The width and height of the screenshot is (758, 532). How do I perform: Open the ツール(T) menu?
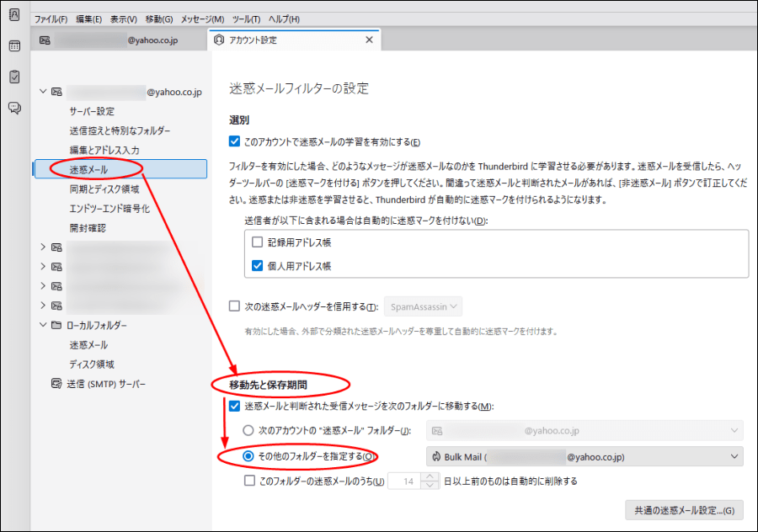click(247, 19)
